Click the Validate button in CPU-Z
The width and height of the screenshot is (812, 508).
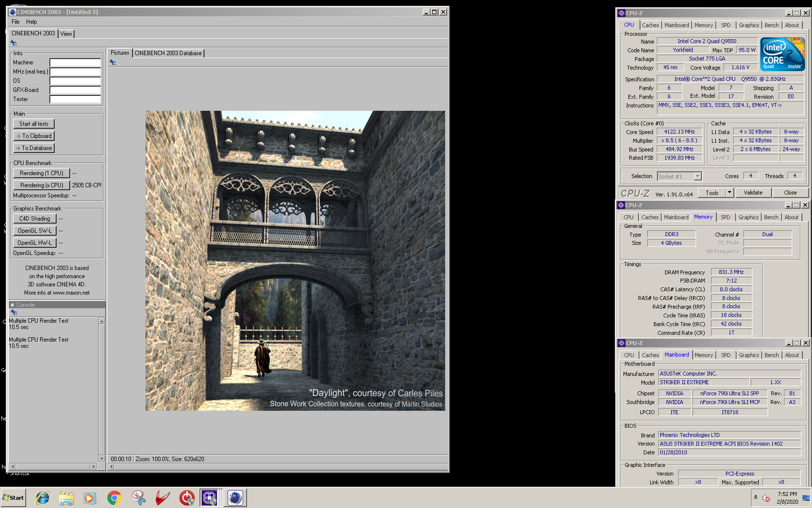point(753,193)
